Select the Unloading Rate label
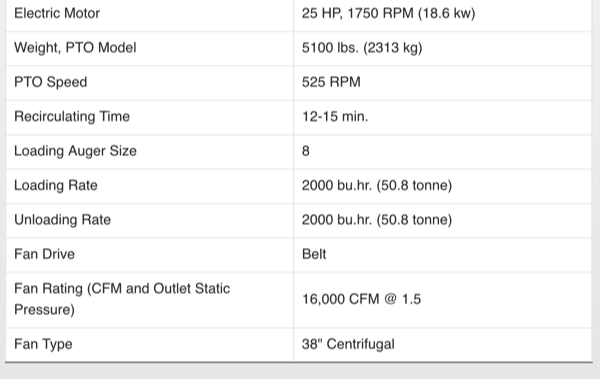 coord(62,220)
